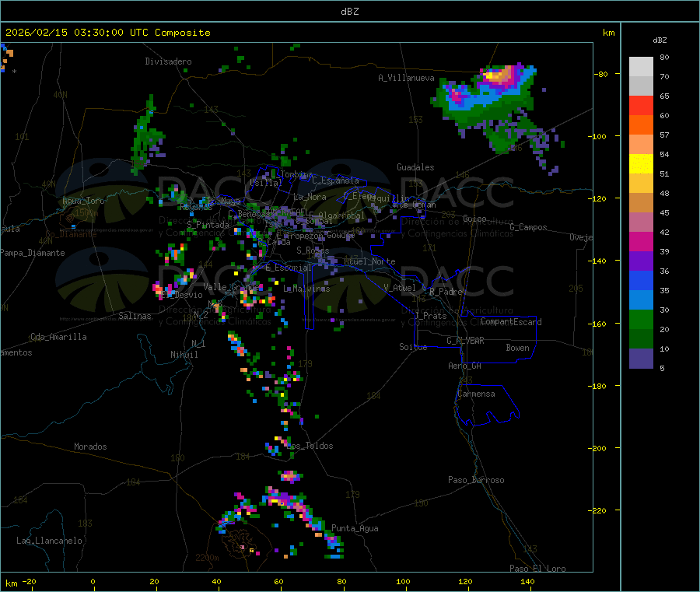Click the Atuel_Norte location label
The height and width of the screenshot is (592, 700).
click(369, 261)
